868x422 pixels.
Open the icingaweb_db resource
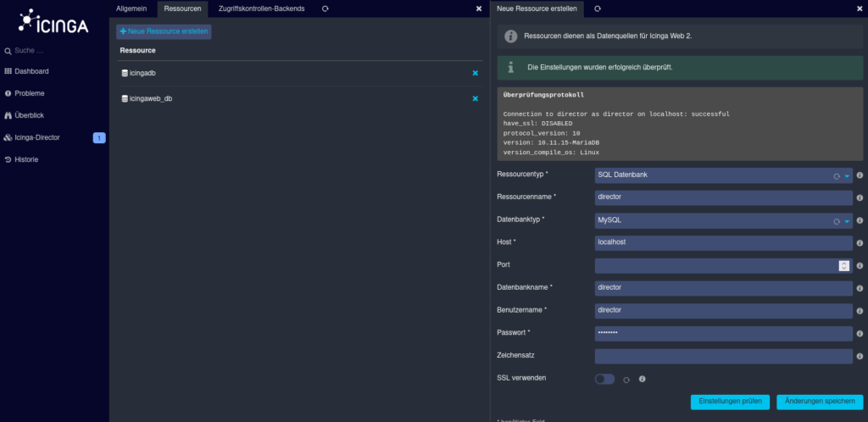pos(151,98)
